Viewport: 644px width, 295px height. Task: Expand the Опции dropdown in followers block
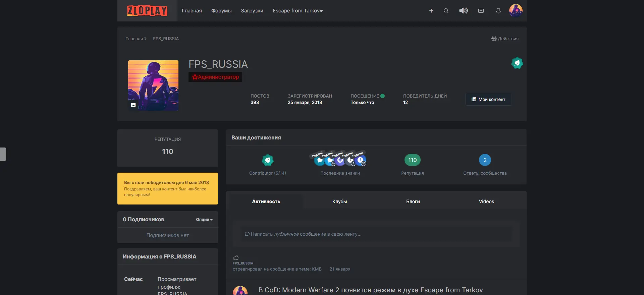(x=204, y=220)
